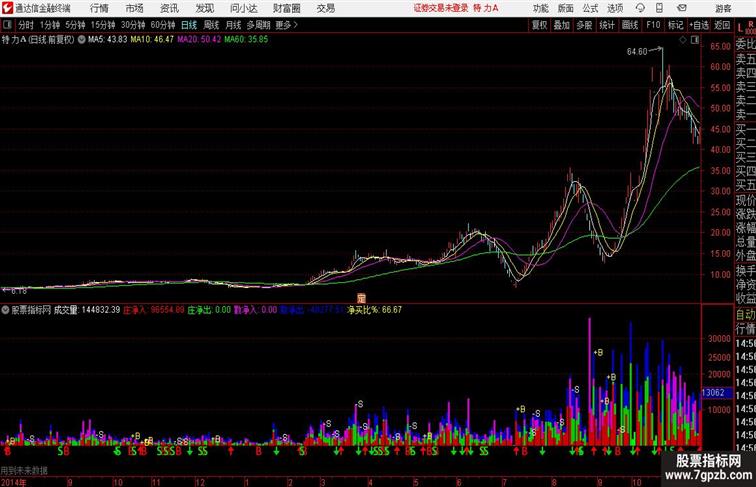Open the mobile phone icon in title bar
Image resolution: width=756 pixels, height=487 pixels.
[x=659, y=8]
